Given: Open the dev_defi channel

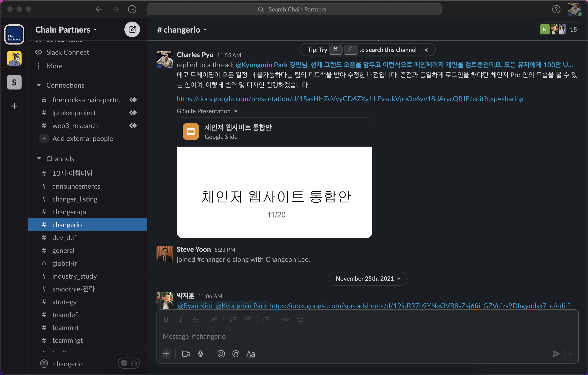Looking at the screenshot, I should tap(65, 238).
